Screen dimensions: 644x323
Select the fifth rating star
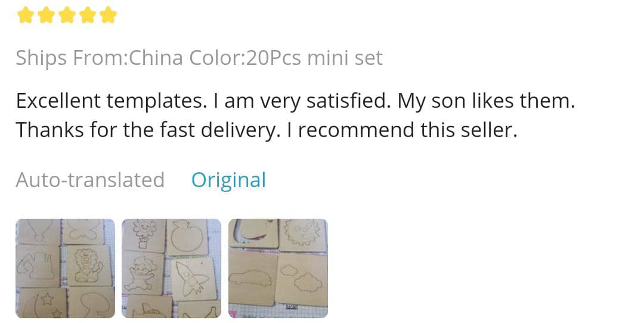(x=108, y=15)
